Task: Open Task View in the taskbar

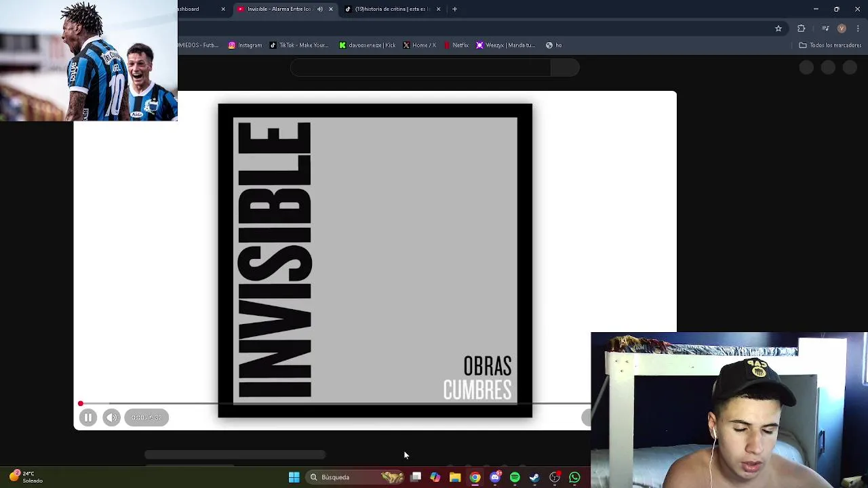Action: [x=416, y=477]
